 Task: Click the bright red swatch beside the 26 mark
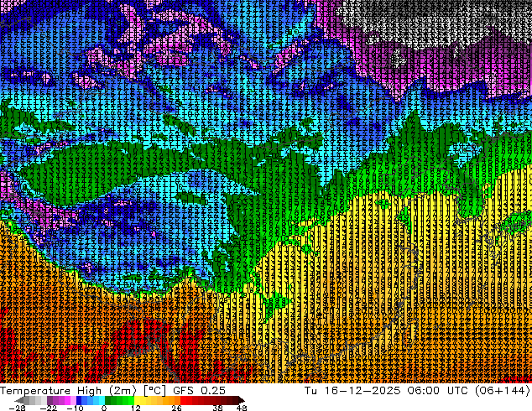[x=183, y=400]
